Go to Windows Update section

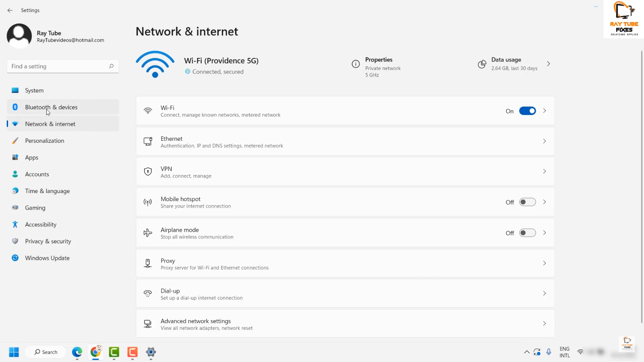47,258
